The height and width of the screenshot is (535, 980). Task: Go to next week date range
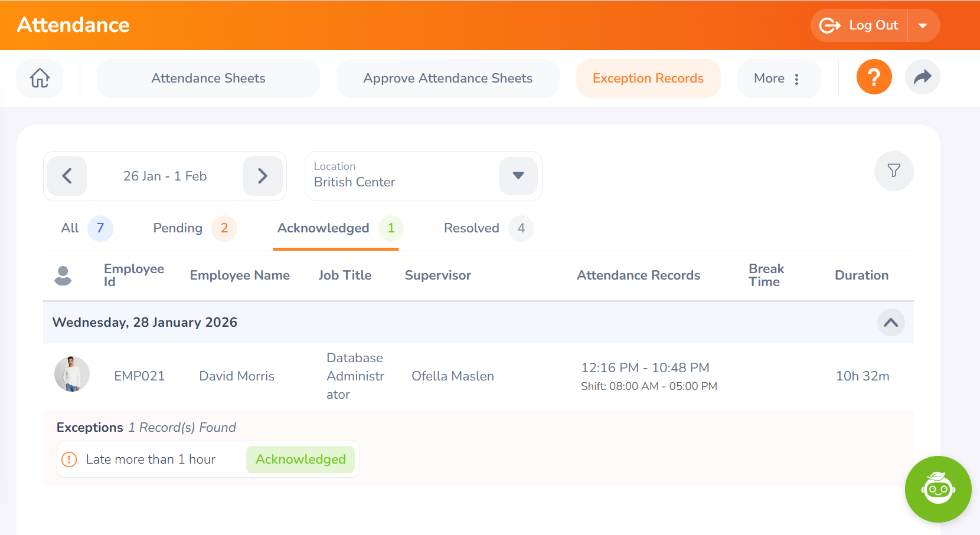[x=263, y=176]
